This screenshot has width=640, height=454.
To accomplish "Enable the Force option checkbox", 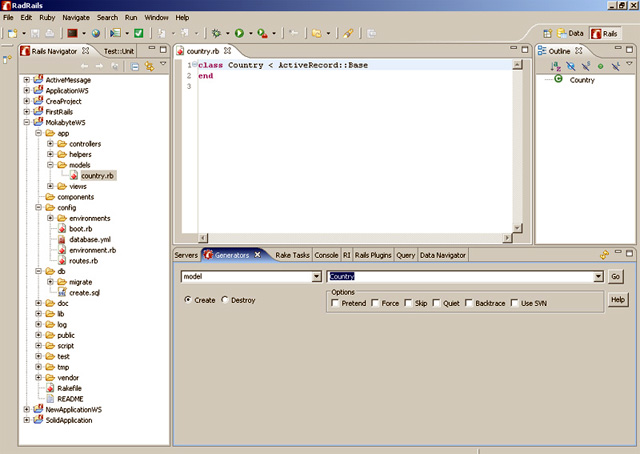I will point(375,303).
